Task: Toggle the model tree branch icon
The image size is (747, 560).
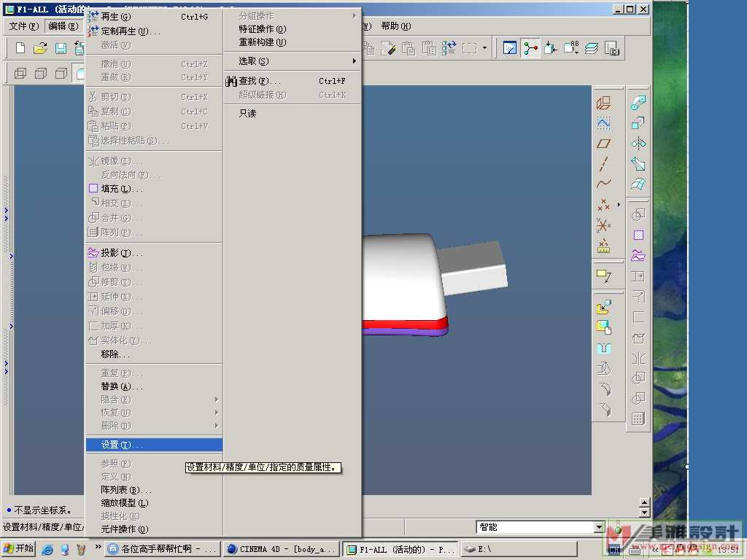Action: click(530, 48)
